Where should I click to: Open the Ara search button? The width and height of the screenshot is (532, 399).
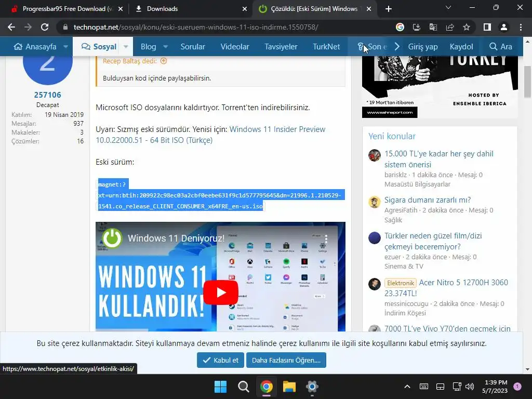click(500, 46)
